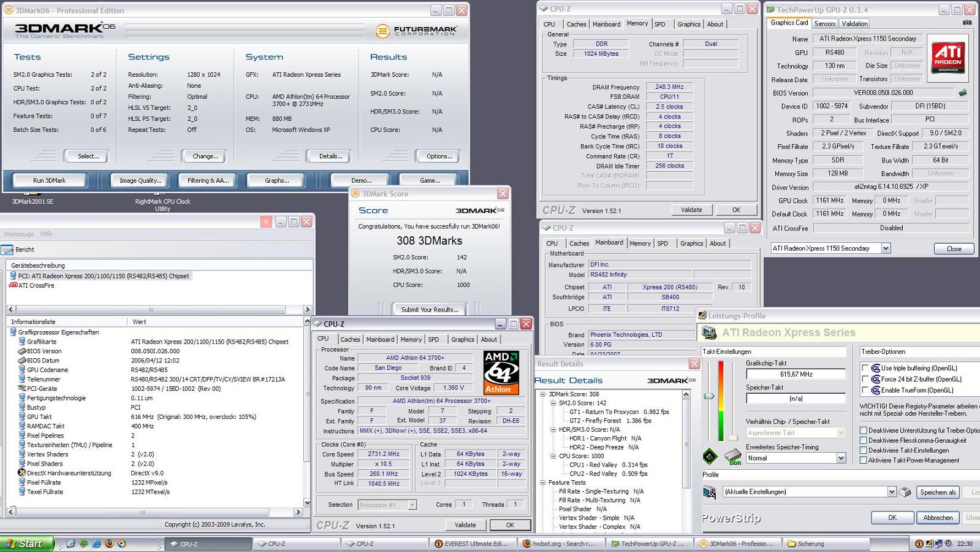
Task: Collapse the 3DMark Score: 308 tree node
Action: coord(542,394)
